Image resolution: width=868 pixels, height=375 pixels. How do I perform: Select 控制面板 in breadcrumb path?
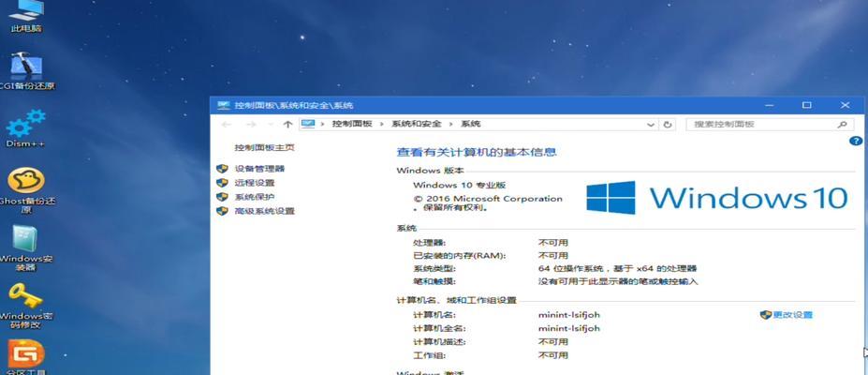(x=352, y=124)
